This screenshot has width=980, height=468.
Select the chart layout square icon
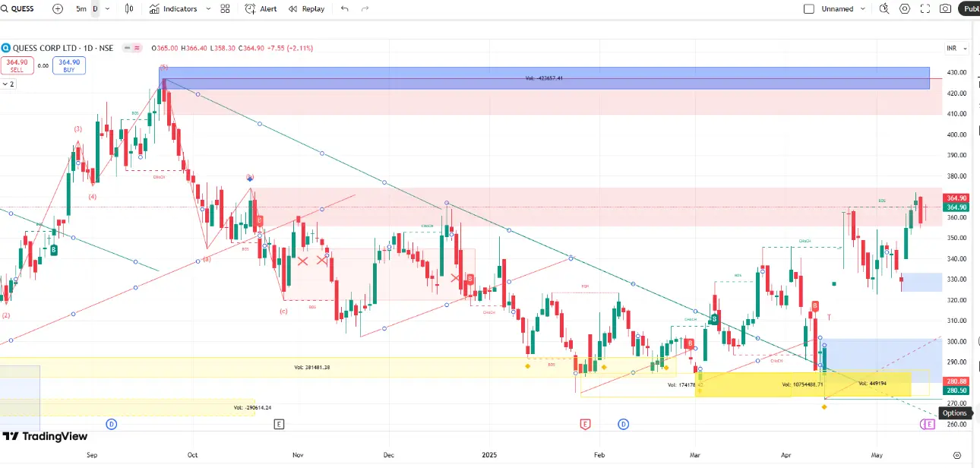click(808, 9)
